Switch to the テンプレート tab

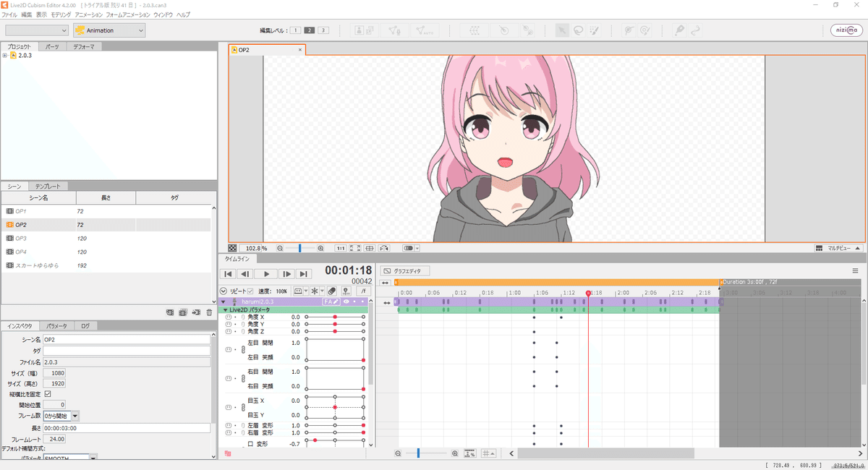48,186
